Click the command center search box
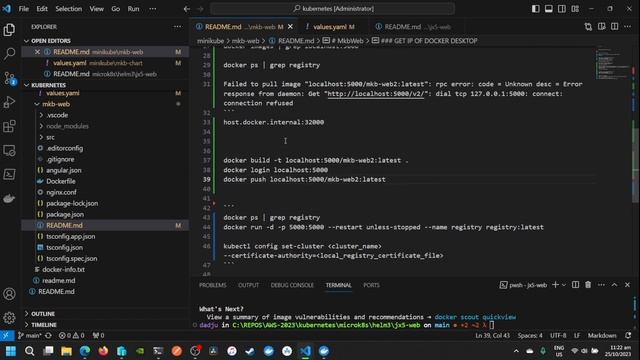 coord(333,9)
